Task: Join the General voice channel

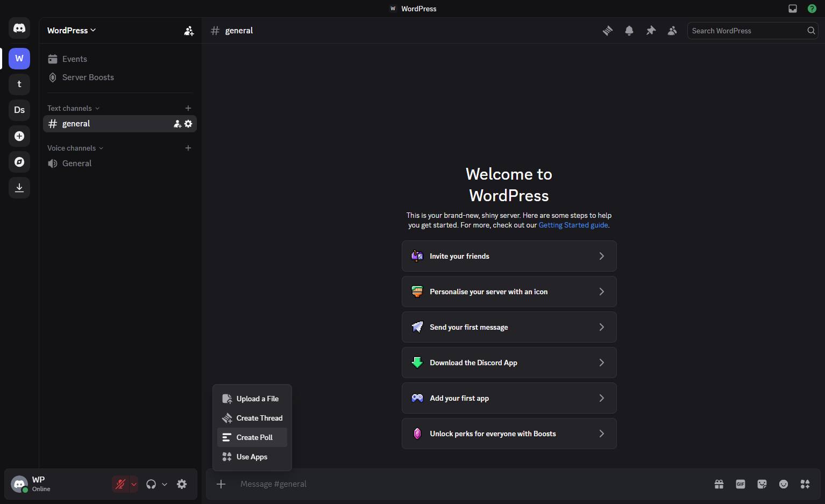Action: [120, 164]
